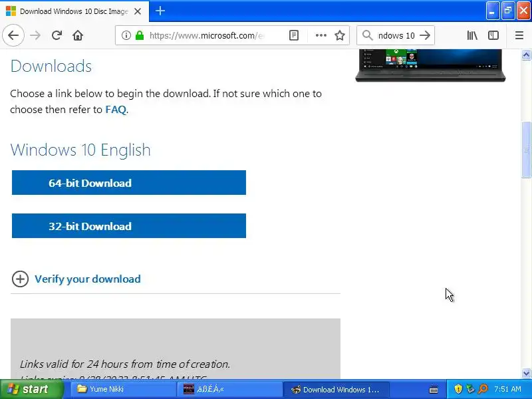Click the search box text field

point(396,35)
